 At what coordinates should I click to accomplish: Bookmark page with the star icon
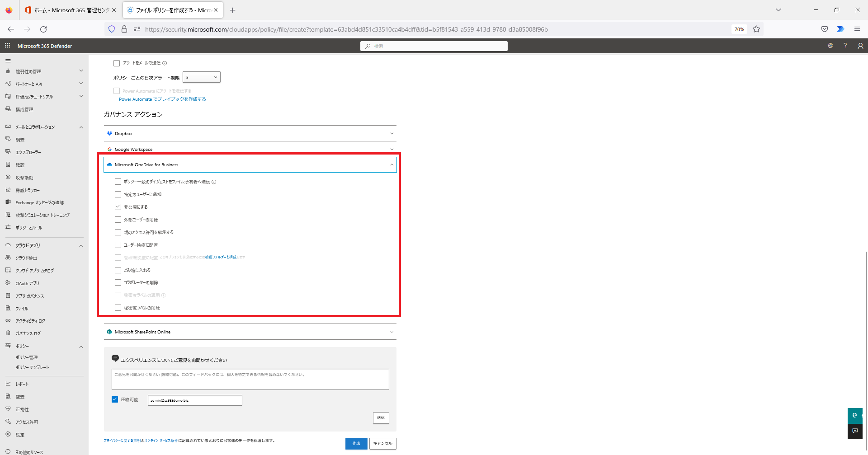click(756, 29)
